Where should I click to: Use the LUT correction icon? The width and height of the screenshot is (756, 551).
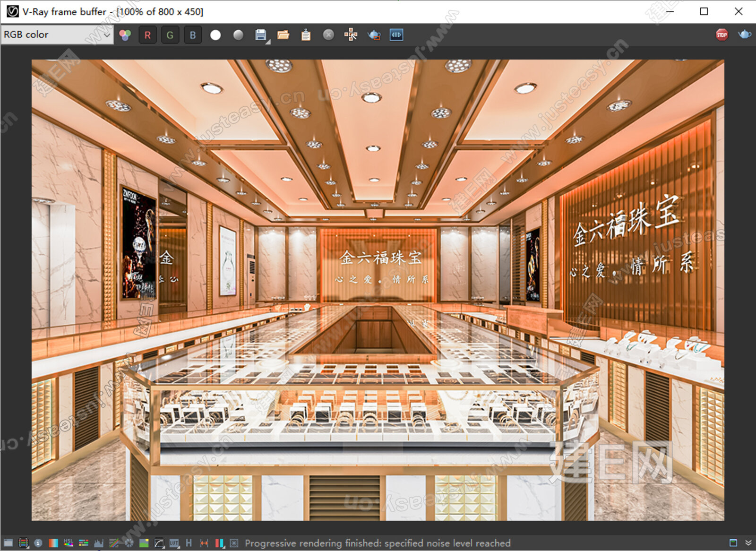pyautogui.click(x=174, y=543)
